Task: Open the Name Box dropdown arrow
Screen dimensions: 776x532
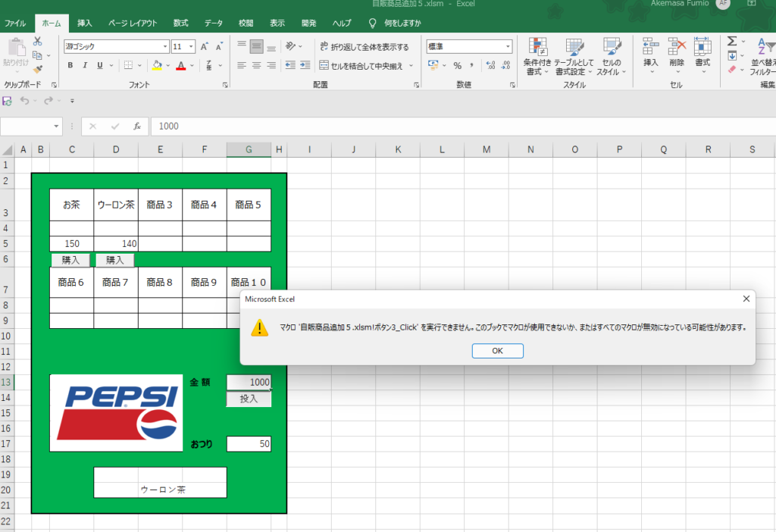Action: point(57,127)
